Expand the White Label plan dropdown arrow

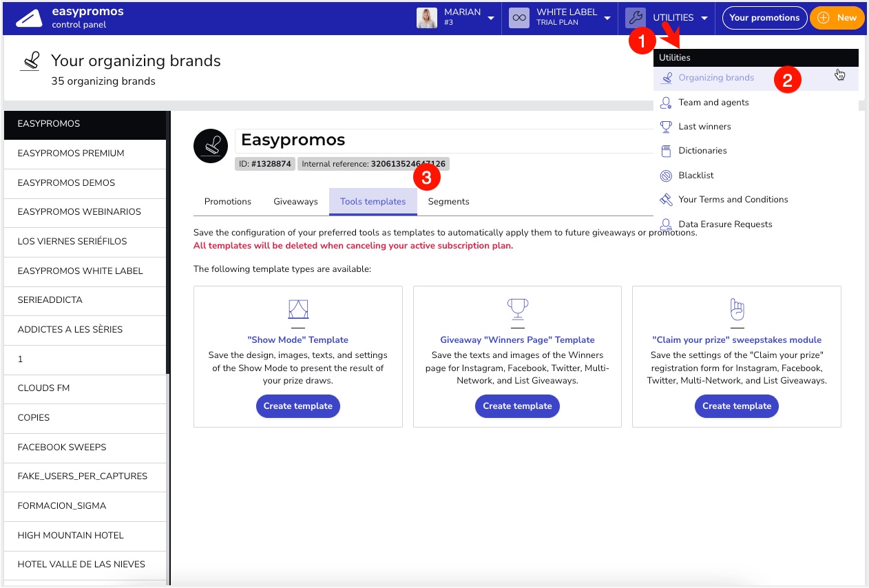607,19
